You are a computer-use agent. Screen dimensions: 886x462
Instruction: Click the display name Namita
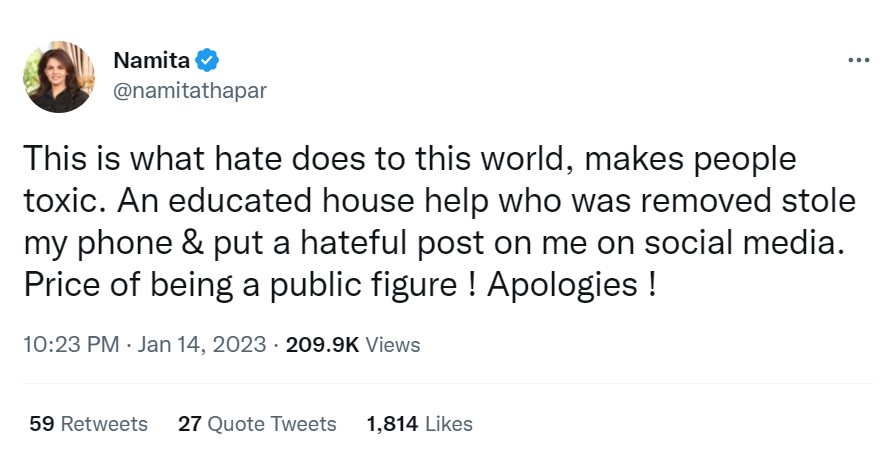click(152, 61)
